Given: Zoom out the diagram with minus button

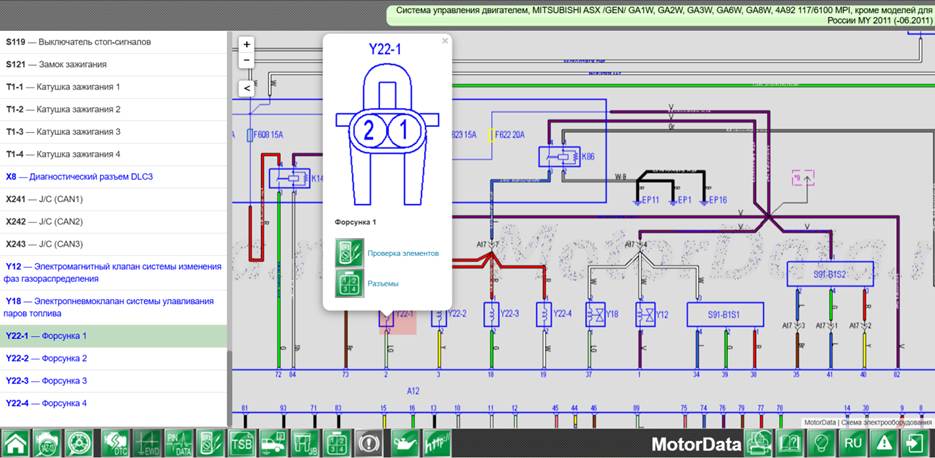Looking at the screenshot, I should coord(247,60).
